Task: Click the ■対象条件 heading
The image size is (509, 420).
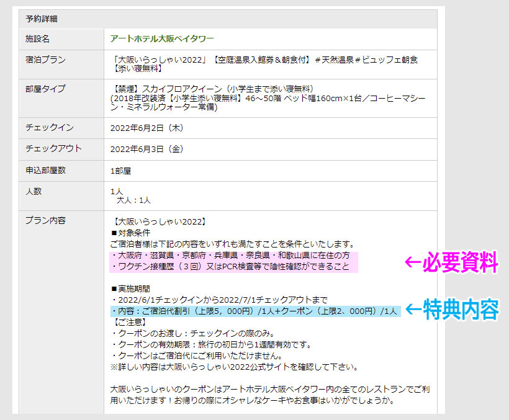Action: point(131,233)
